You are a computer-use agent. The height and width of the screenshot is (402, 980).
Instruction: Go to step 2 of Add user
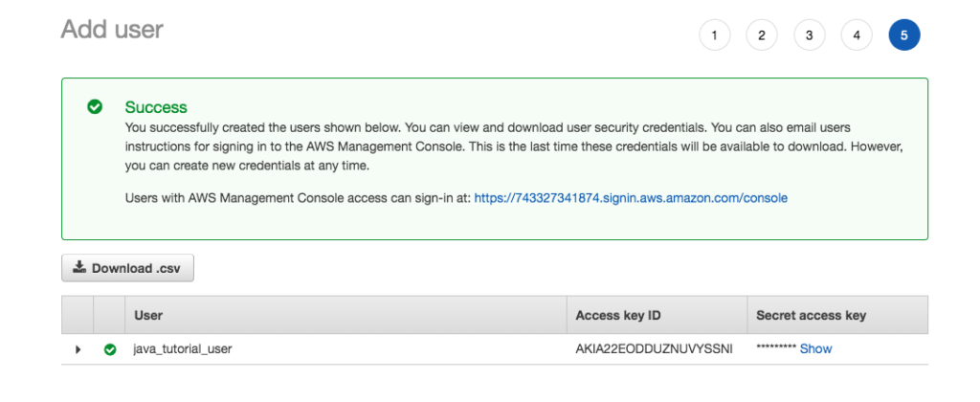(x=762, y=35)
